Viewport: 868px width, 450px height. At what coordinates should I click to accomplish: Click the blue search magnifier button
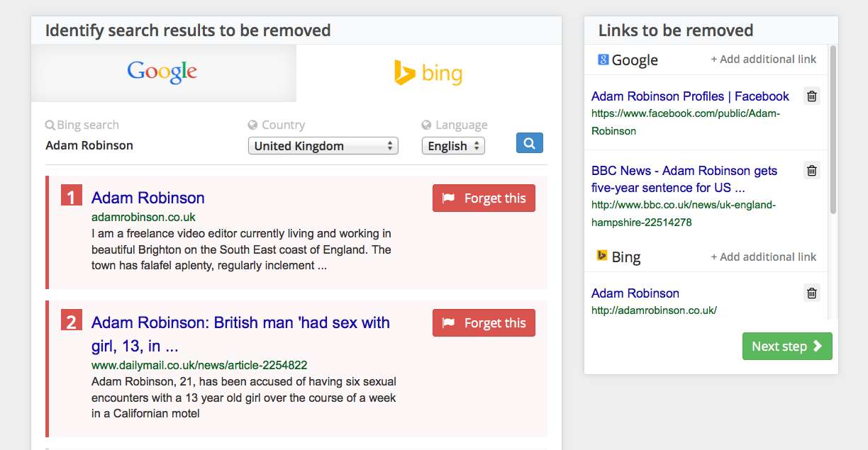529,143
